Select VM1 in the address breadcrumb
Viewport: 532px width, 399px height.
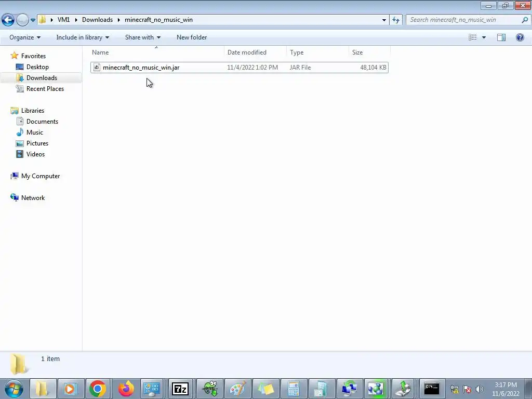[63, 20]
